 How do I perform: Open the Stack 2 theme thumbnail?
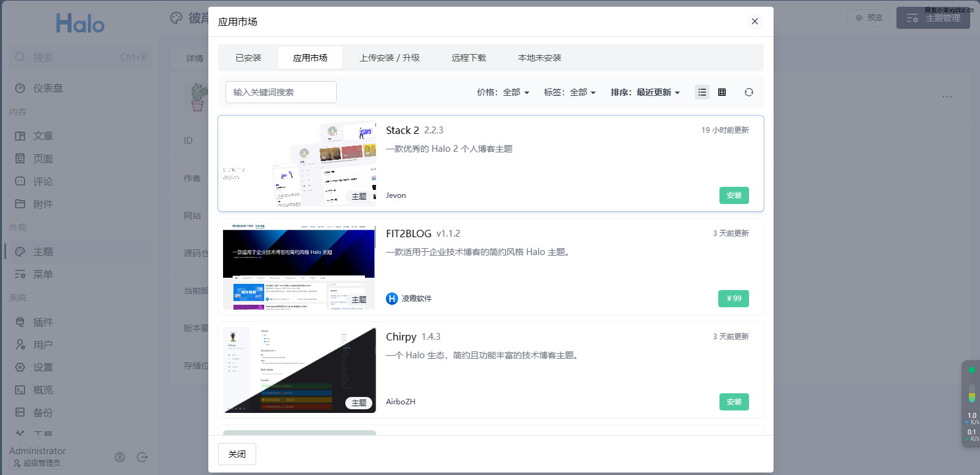[299, 163]
